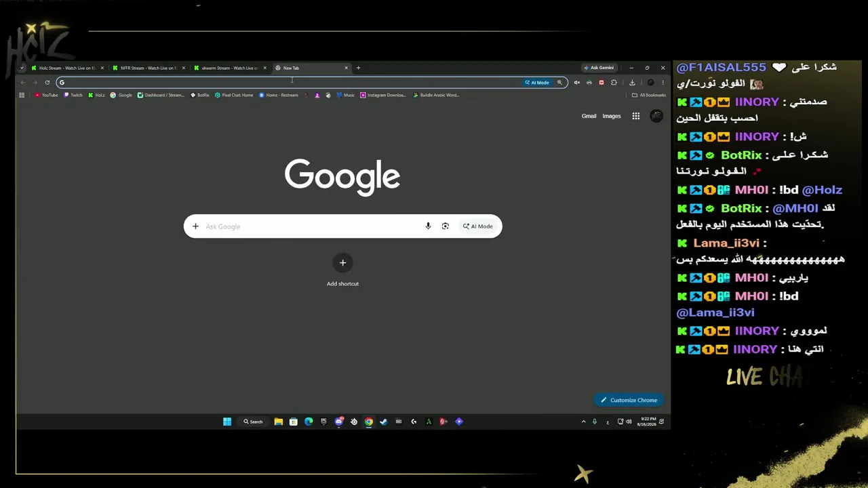Click the Extensions puzzle icon in the toolbar
Image resolution: width=868 pixels, height=488 pixels.
[614, 83]
